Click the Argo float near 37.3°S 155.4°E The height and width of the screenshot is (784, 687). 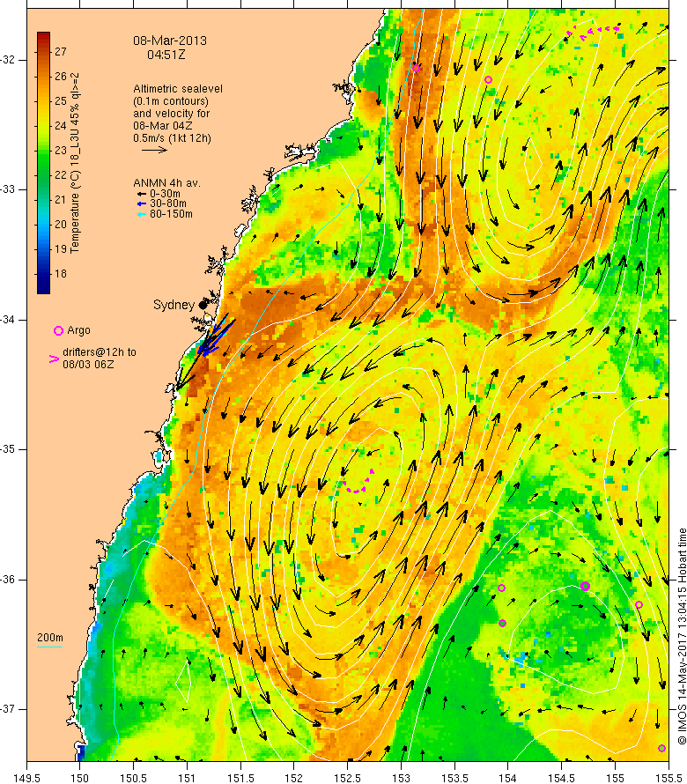click(661, 749)
